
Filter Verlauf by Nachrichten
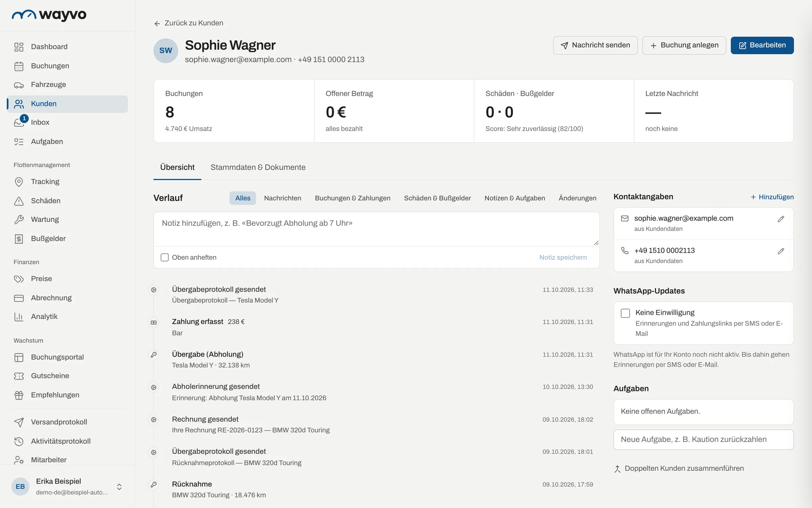[283, 198]
